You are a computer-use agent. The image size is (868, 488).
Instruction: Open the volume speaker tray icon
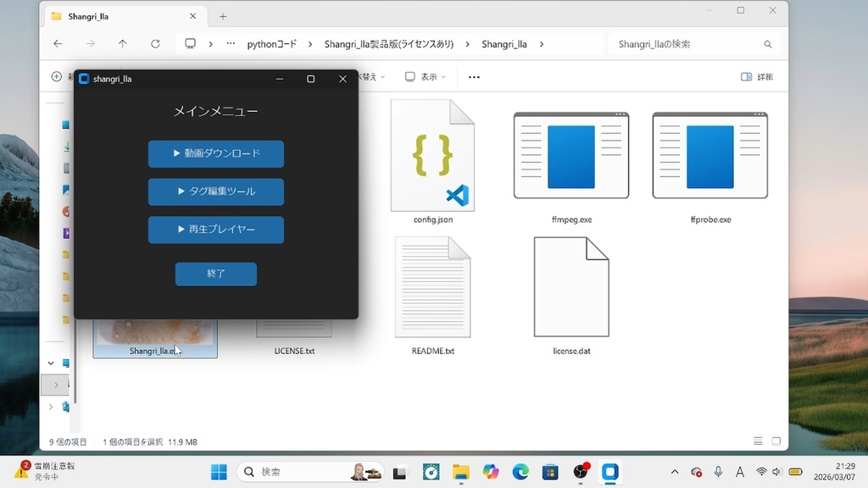click(x=777, y=472)
